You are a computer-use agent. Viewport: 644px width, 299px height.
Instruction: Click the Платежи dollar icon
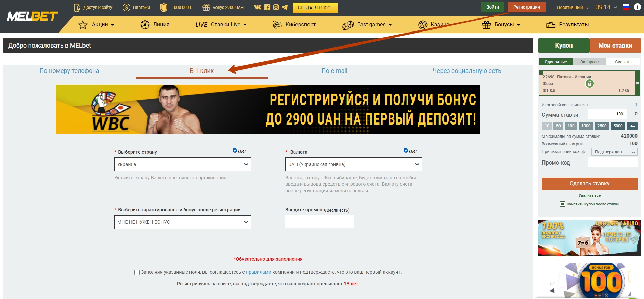[127, 7]
